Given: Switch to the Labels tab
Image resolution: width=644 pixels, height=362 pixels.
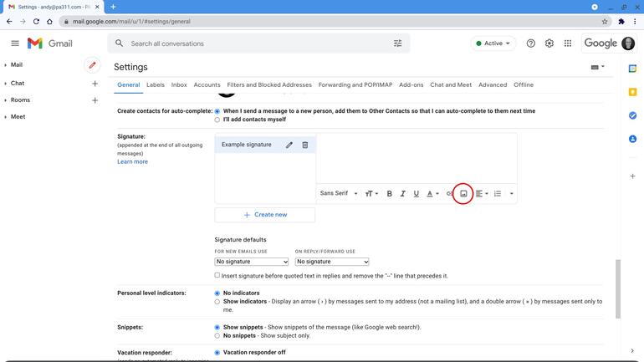Looking at the screenshot, I should coord(156,85).
